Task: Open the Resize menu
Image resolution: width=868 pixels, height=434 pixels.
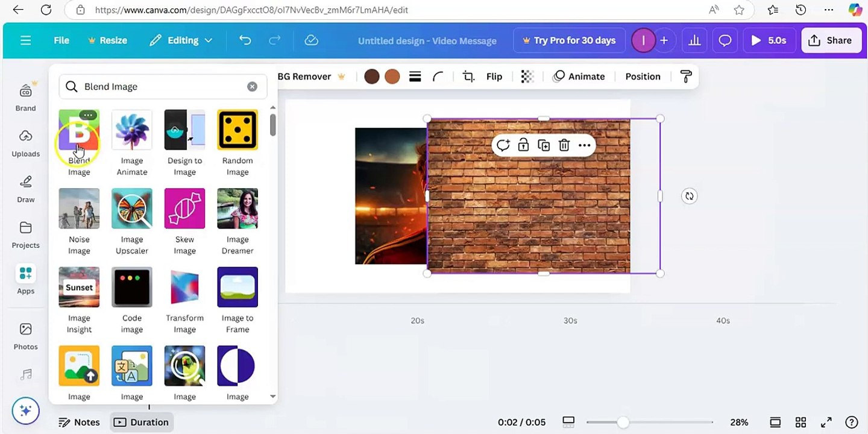Action: coord(107,40)
